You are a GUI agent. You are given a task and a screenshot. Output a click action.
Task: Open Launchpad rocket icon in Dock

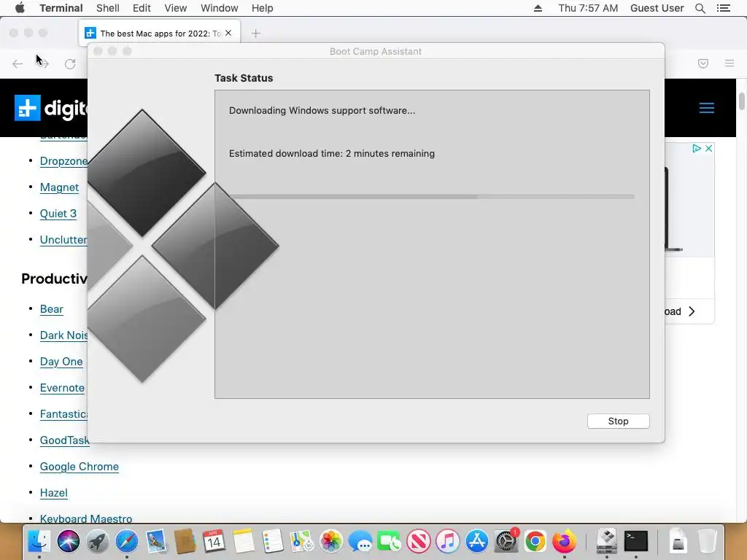click(x=98, y=542)
